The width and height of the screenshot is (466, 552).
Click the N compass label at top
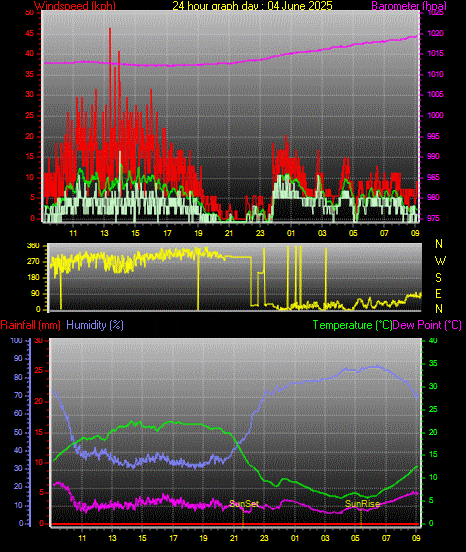point(439,244)
